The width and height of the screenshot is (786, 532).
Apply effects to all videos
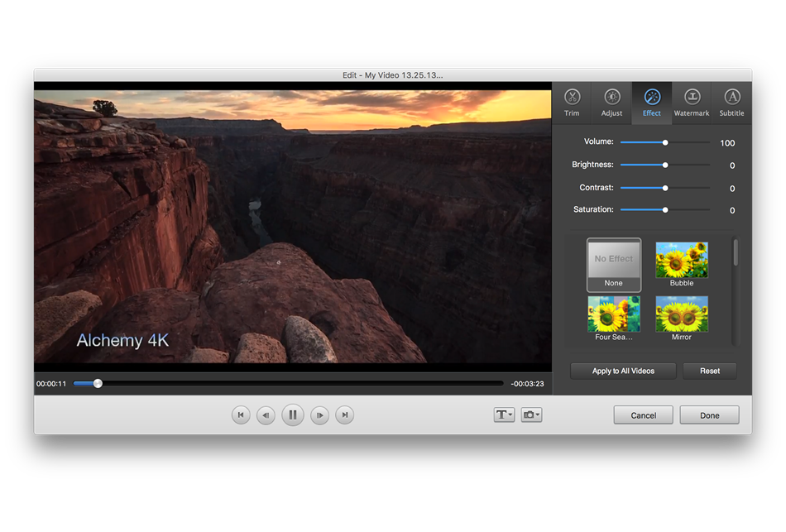tap(622, 371)
